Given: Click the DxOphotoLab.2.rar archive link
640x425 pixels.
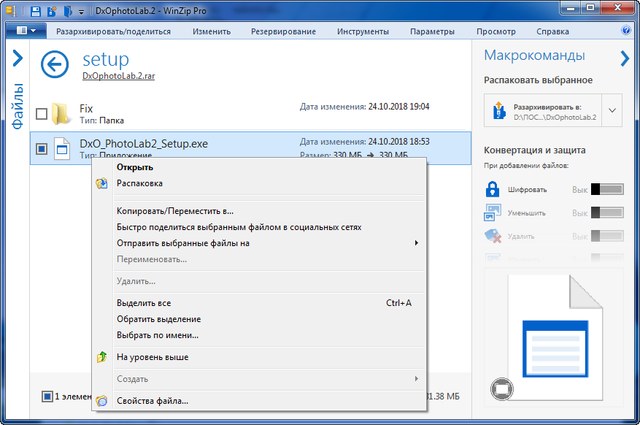Looking at the screenshot, I should (118, 76).
